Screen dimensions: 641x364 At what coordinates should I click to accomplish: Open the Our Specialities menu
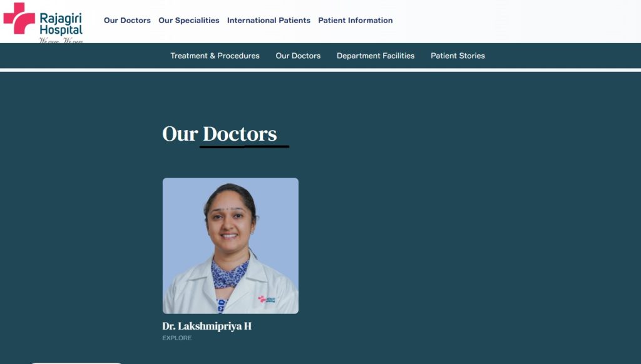tap(189, 21)
